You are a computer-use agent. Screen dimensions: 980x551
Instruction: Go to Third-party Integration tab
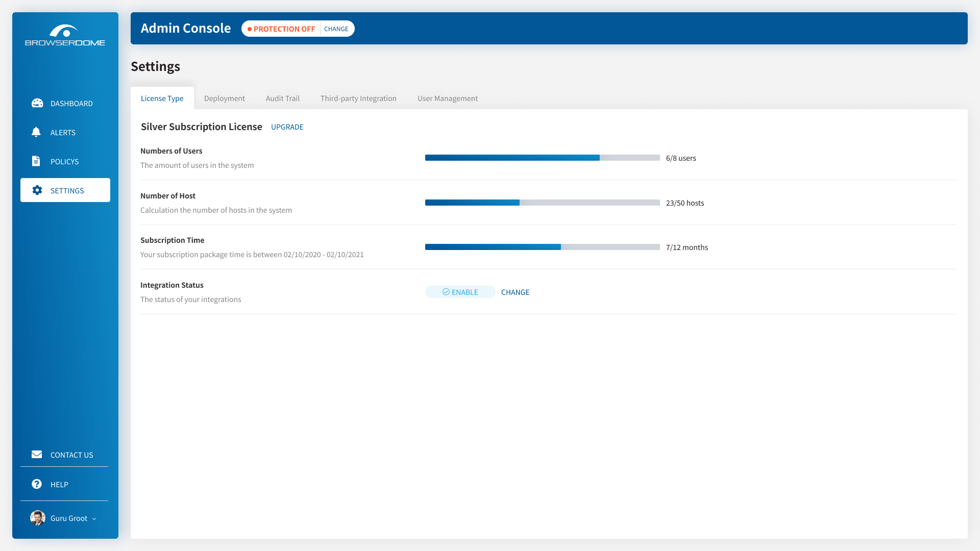358,98
